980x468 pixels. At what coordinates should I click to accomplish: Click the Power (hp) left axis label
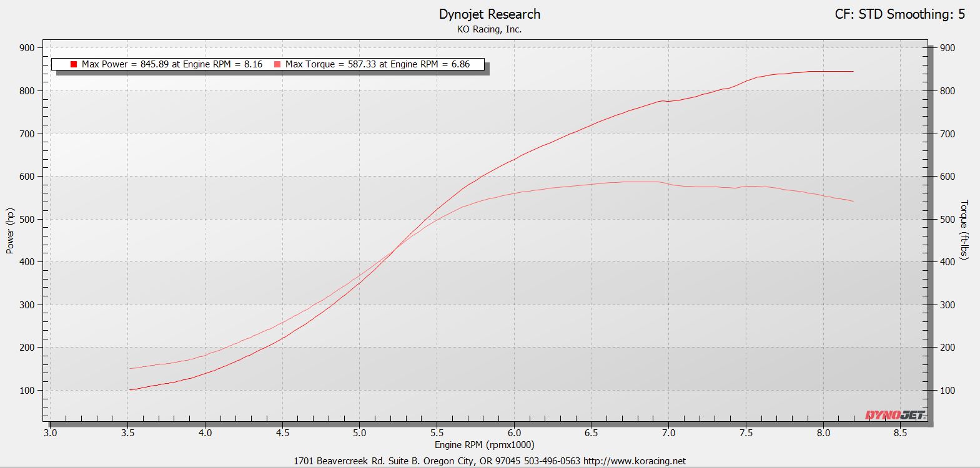(x=10, y=231)
